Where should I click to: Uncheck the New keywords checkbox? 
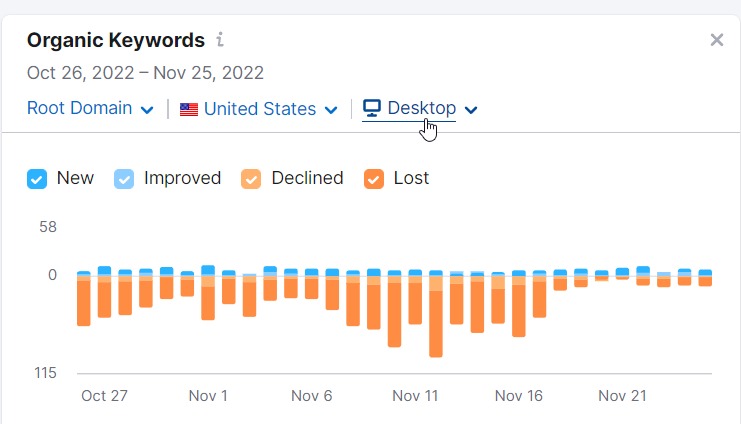click(37, 179)
